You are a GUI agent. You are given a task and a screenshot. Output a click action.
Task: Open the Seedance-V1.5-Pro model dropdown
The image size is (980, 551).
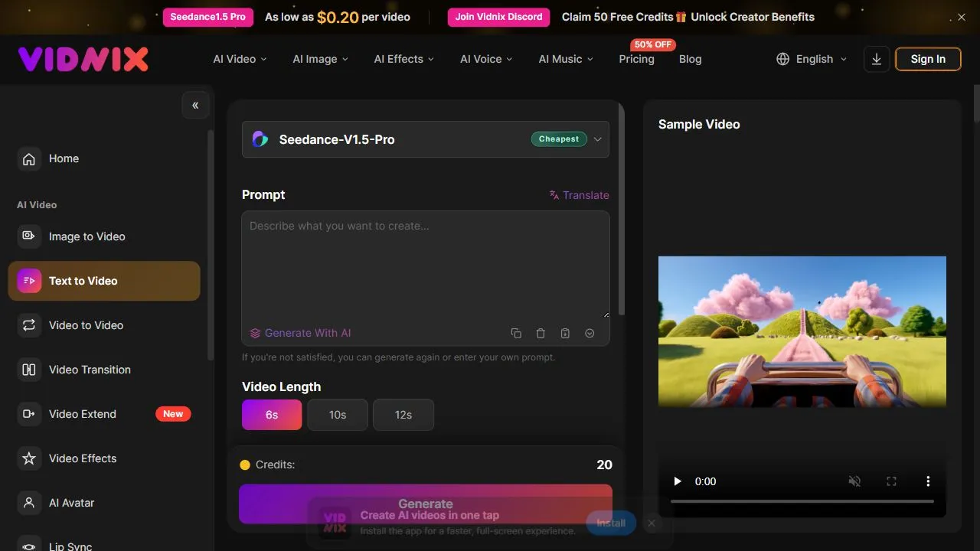(426, 139)
